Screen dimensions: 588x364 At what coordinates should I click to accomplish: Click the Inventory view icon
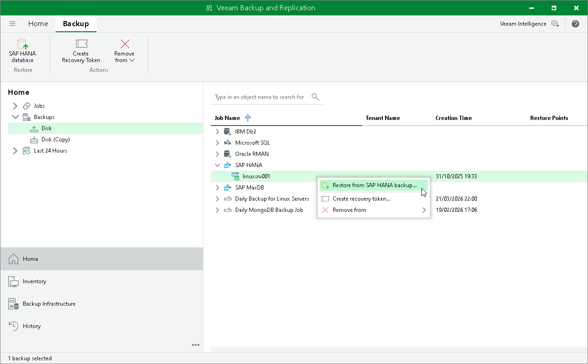click(14, 281)
